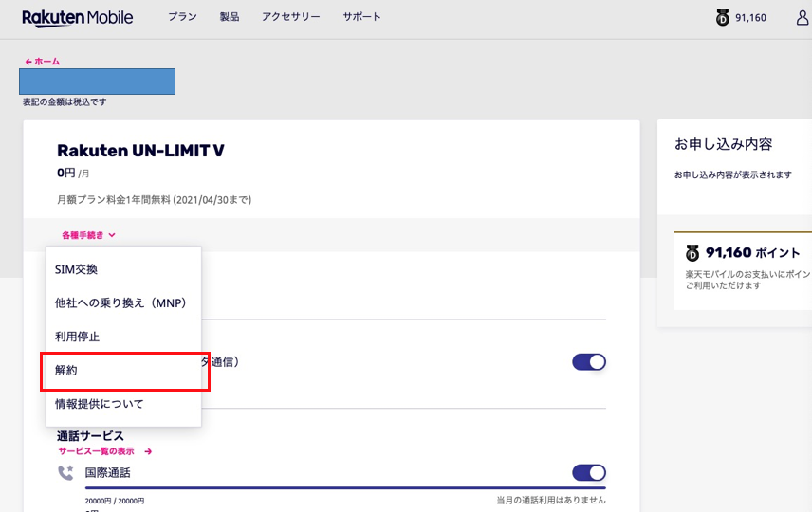The image size is (812, 512).
Task: Open the アクセサリー menu
Action: 290,17
